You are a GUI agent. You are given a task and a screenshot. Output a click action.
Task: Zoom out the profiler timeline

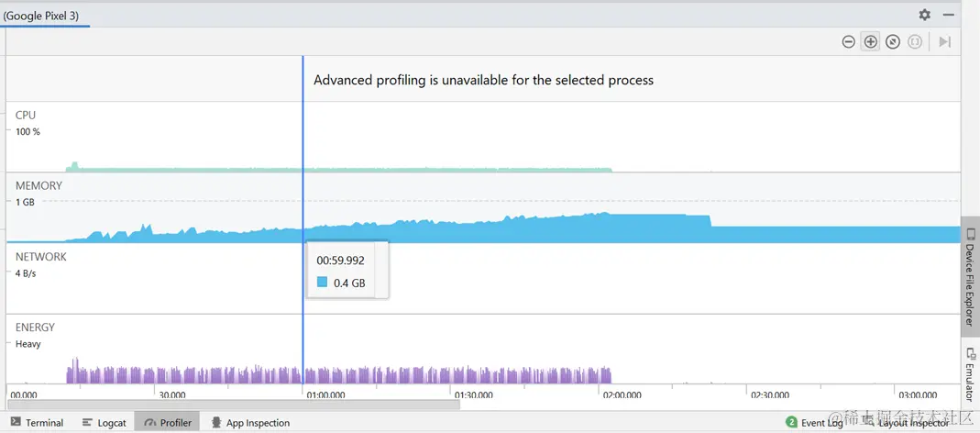pos(848,42)
